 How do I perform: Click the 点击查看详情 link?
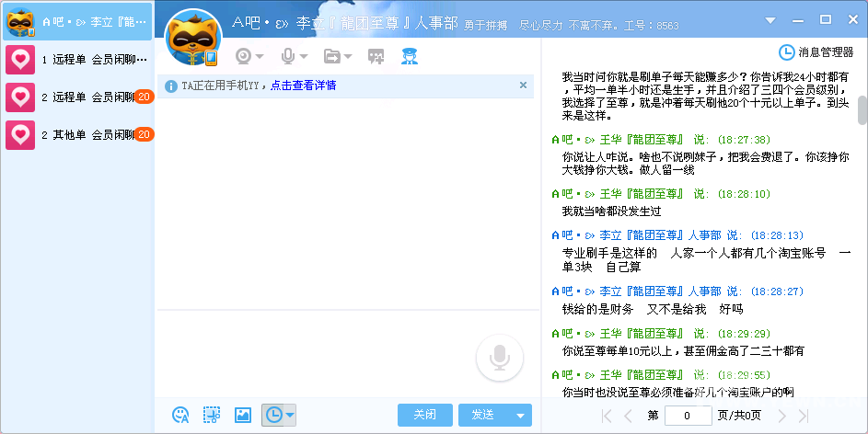click(303, 86)
